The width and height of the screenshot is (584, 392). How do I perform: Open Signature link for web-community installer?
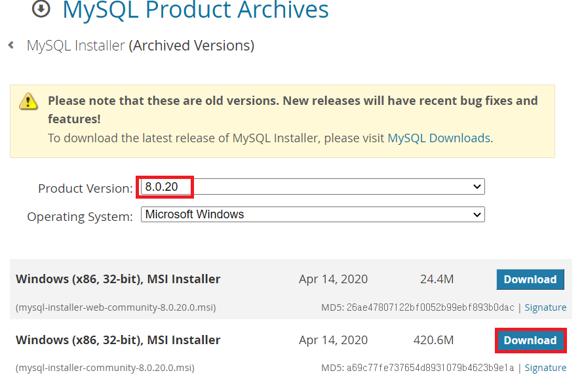tap(545, 307)
